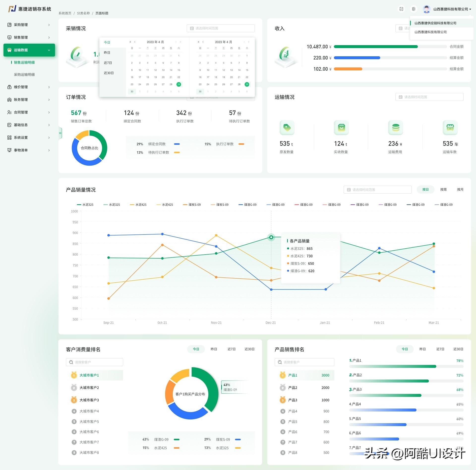Click search icon in 客户消费量排名 search box
Viewport: 476px width, 470px height.
pyautogui.click(x=71, y=362)
